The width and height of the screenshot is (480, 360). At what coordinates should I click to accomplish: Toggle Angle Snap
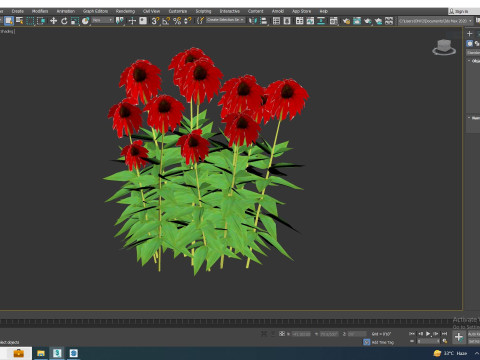pos(166,21)
